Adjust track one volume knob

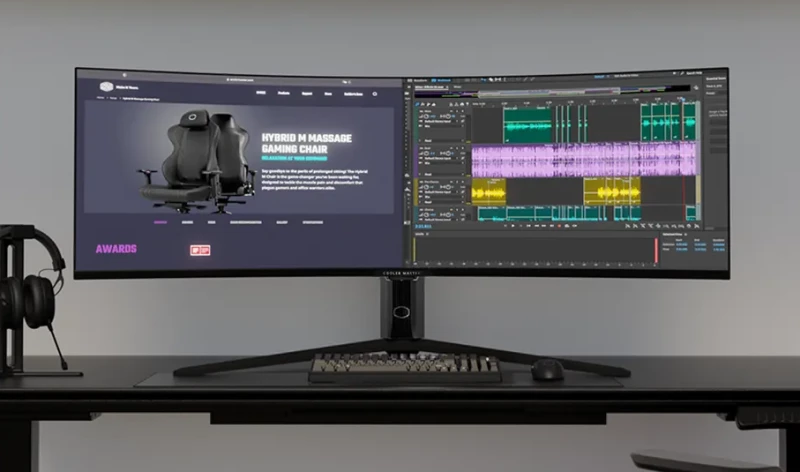[427, 116]
